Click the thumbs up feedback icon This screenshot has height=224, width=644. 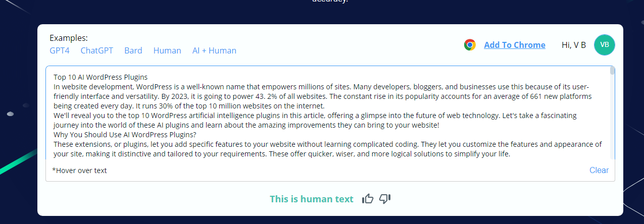[368, 199]
